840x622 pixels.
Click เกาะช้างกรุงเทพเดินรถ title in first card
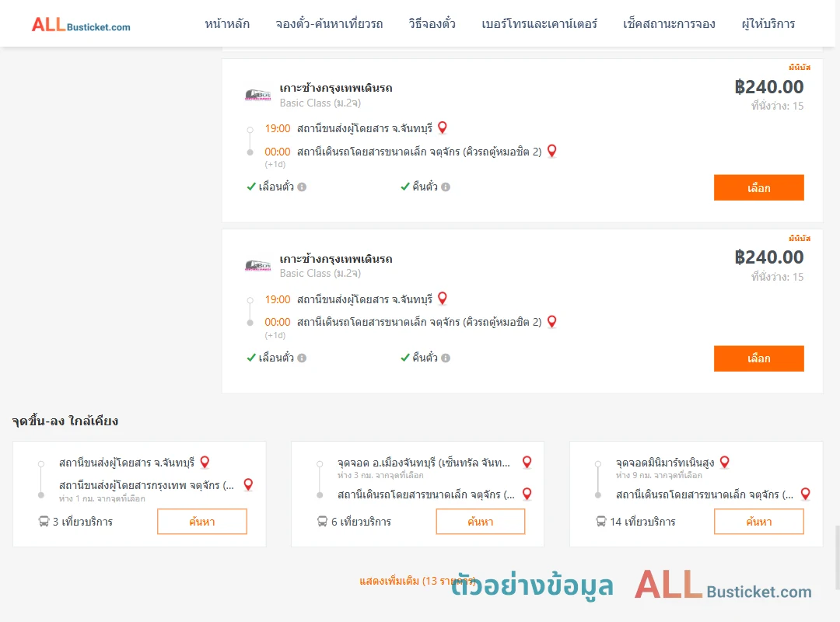pos(336,88)
